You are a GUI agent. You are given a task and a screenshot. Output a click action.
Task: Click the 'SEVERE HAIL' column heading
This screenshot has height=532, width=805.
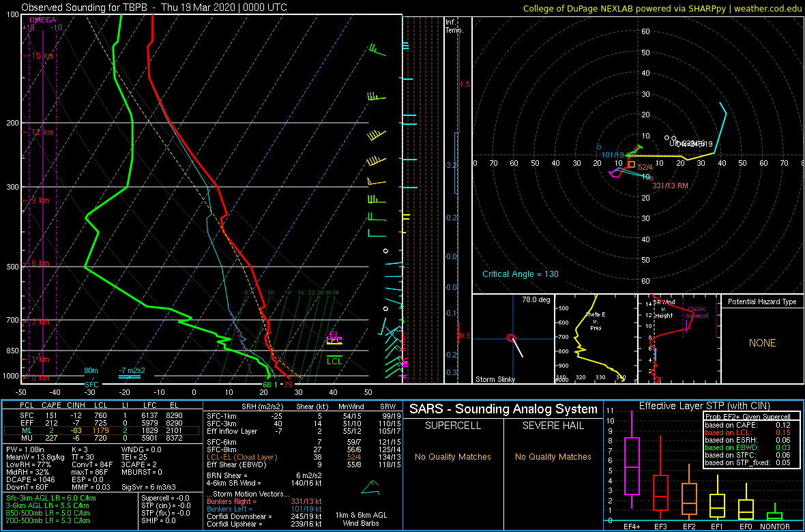click(554, 426)
